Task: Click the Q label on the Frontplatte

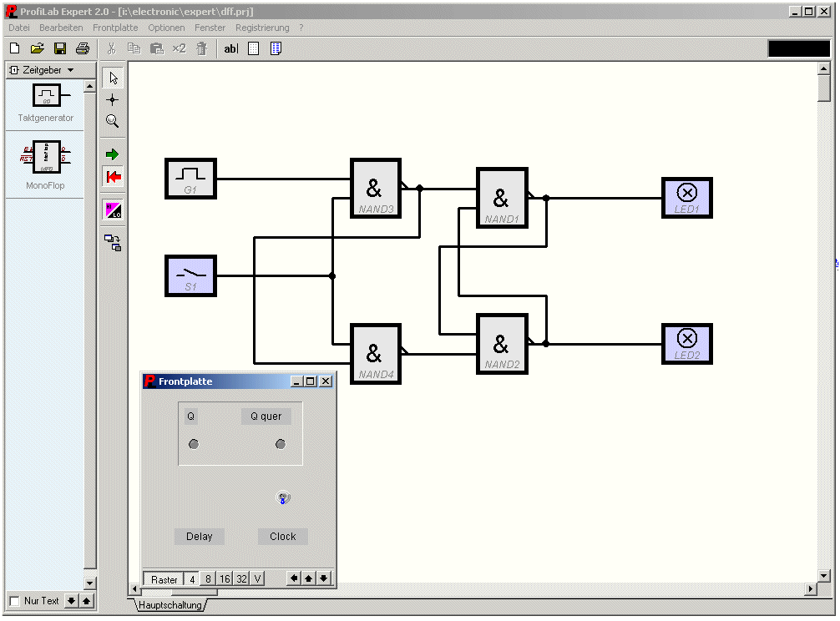Action: [x=190, y=417]
